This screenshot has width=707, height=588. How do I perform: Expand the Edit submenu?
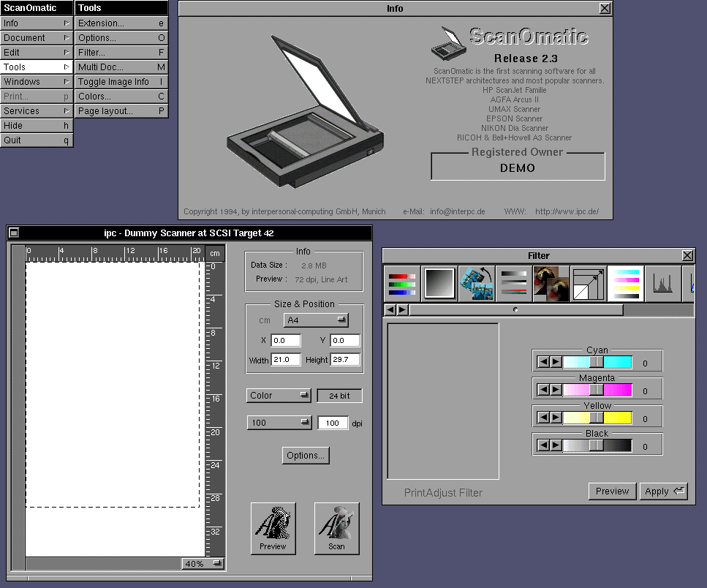coord(37,53)
